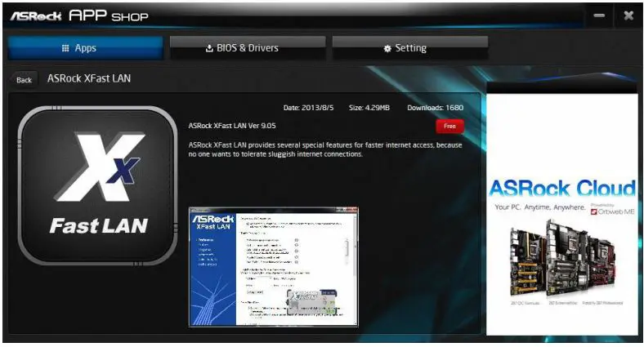This screenshot has height=347, width=644.
Task: Go back using the Back button
Action: [24, 80]
